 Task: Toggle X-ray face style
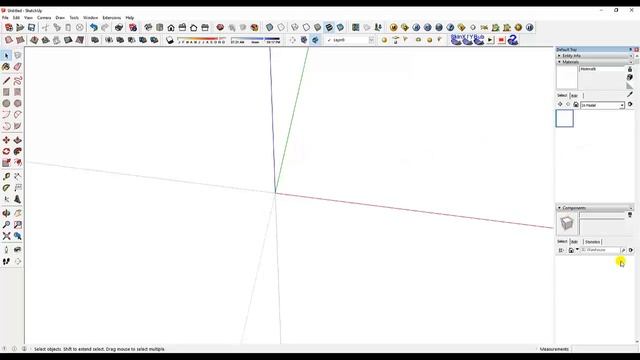pyautogui.click(x=270, y=27)
